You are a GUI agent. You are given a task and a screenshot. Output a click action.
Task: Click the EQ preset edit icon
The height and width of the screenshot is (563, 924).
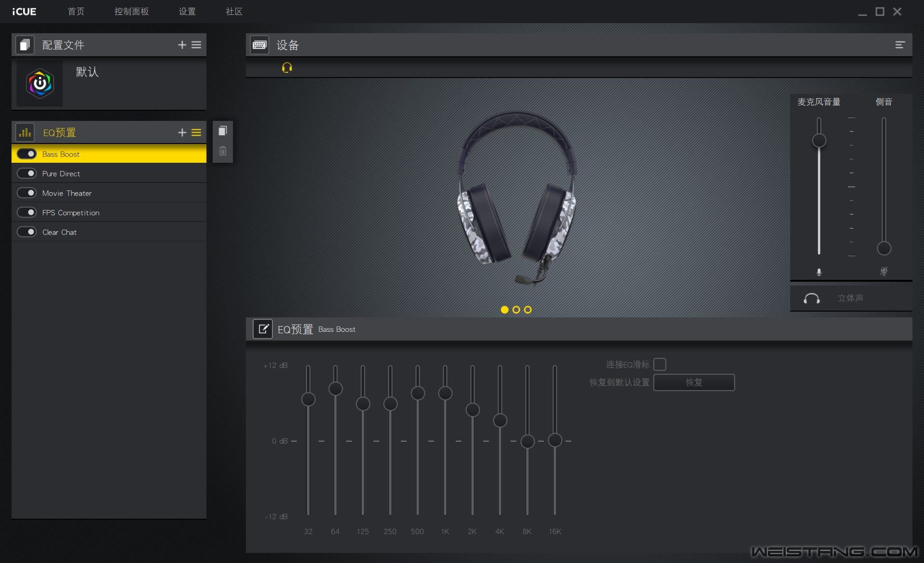pos(263,329)
